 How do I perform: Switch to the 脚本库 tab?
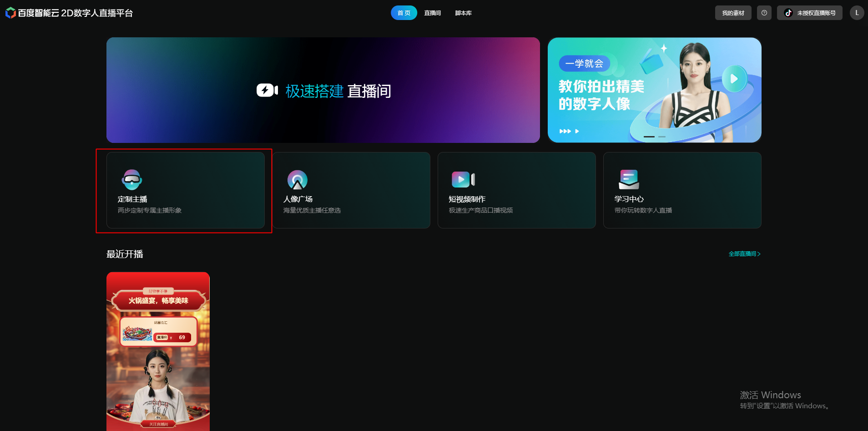pyautogui.click(x=463, y=13)
